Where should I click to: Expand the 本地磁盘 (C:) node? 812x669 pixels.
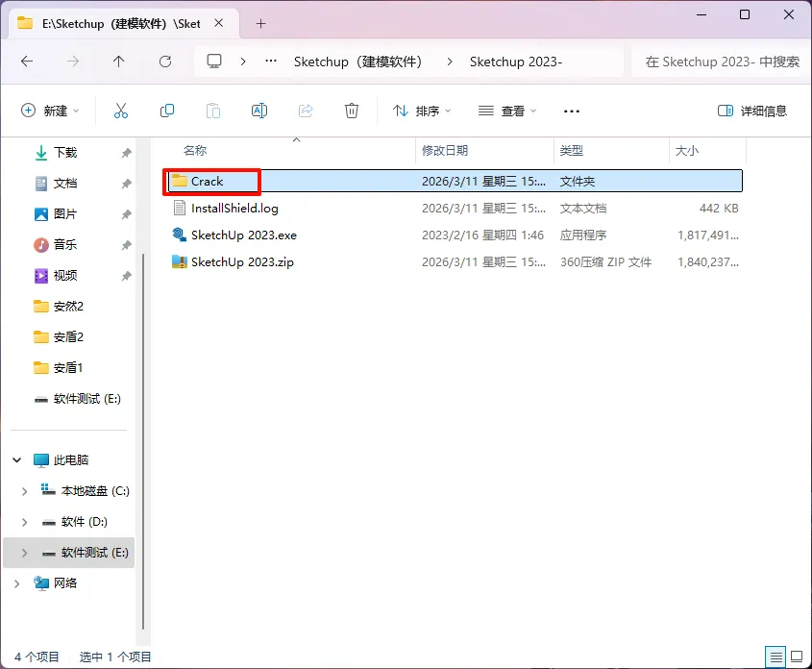point(24,491)
